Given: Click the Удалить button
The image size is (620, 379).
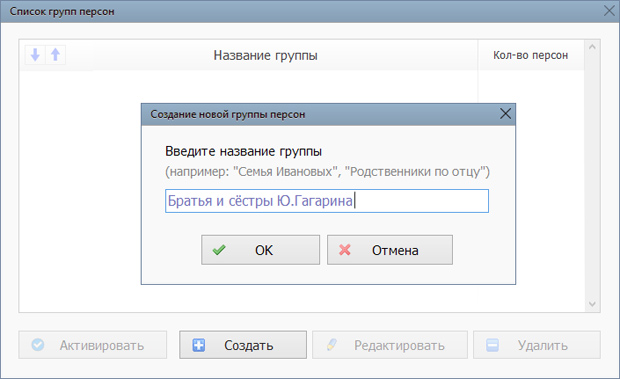Looking at the screenshot, I should [537, 345].
